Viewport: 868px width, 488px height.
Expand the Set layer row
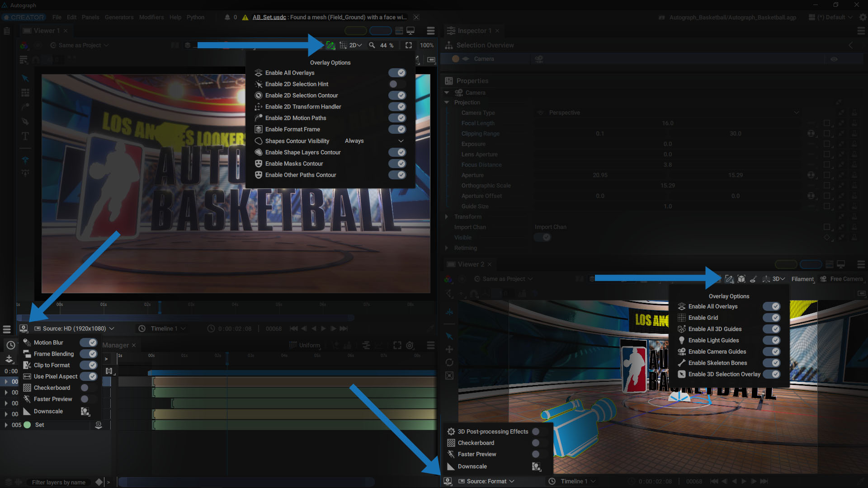pyautogui.click(x=6, y=425)
